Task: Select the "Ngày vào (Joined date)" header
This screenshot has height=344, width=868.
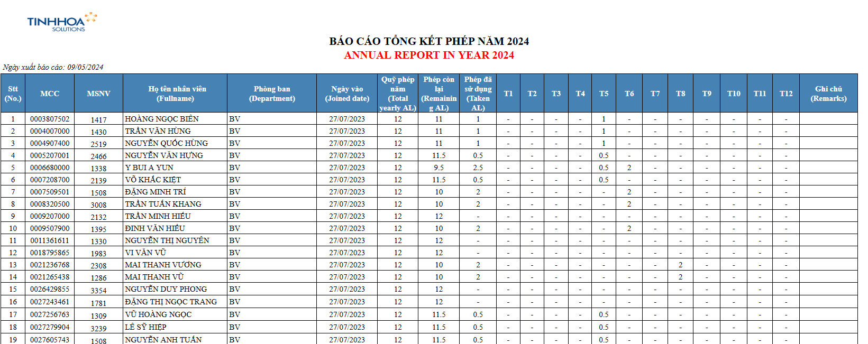Action: pyautogui.click(x=347, y=94)
